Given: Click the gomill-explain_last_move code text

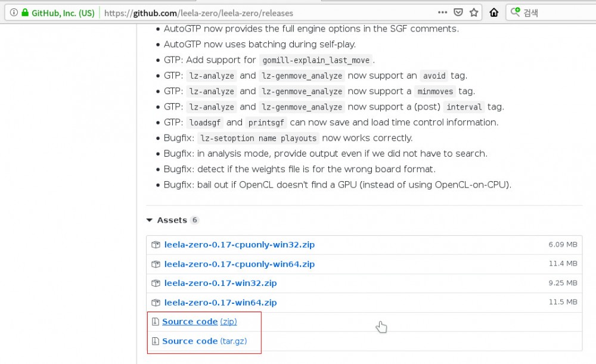Looking at the screenshot, I should [x=316, y=60].
